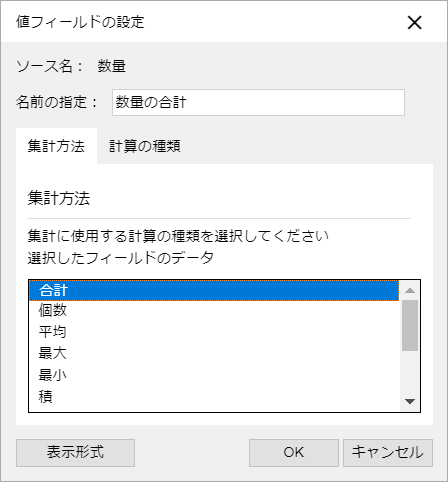Image resolution: width=448 pixels, height=482 pixels.
Task: Confirm settings with the OK button
Action: [x=294, y=453]
